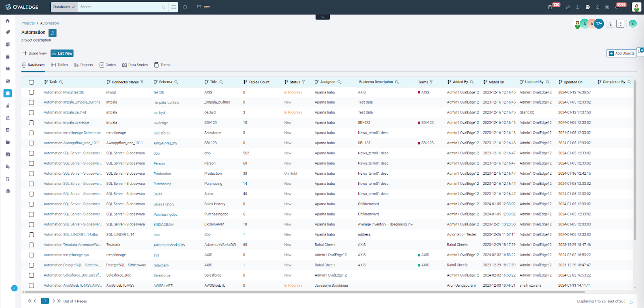The height and width of the screenshot is (308, 644).
Task: Expand the collapsed panel chevron below top bar
Action: [322, 17]
